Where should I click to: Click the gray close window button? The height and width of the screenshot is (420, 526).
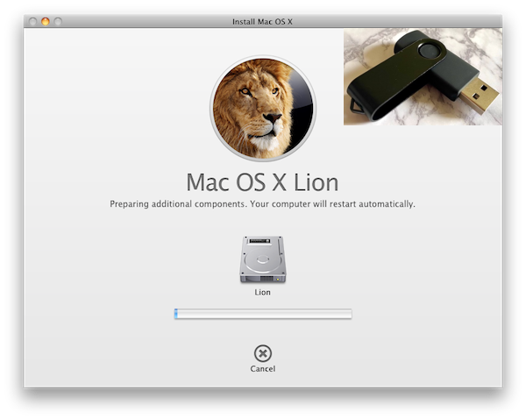coord(33,21)
